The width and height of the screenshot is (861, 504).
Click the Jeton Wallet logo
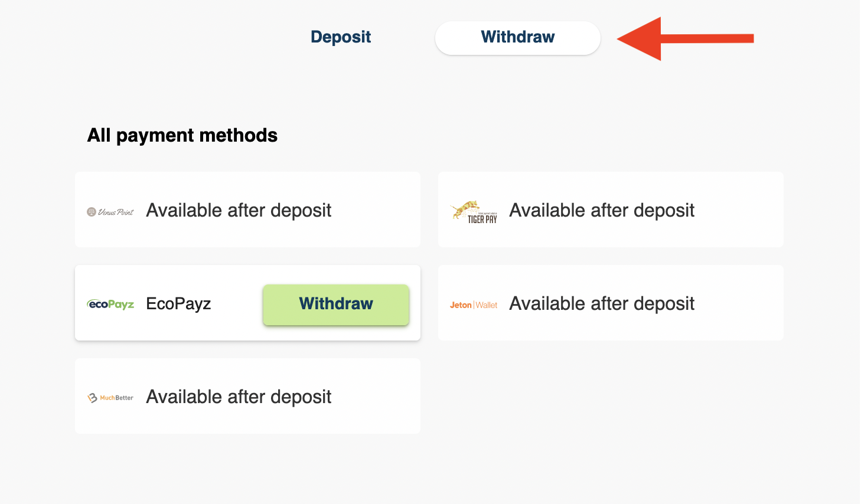click(474, 305)
